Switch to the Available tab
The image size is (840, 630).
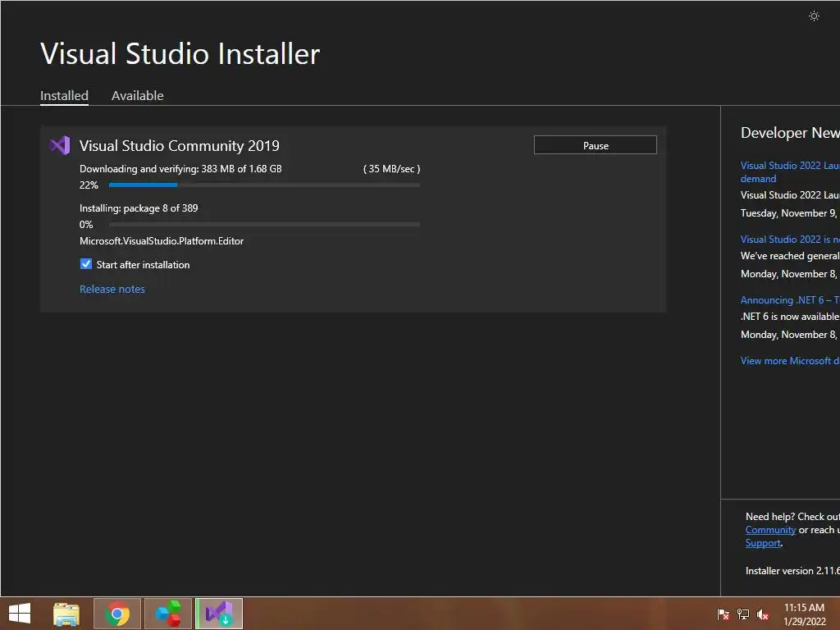(x=138, y=96)
